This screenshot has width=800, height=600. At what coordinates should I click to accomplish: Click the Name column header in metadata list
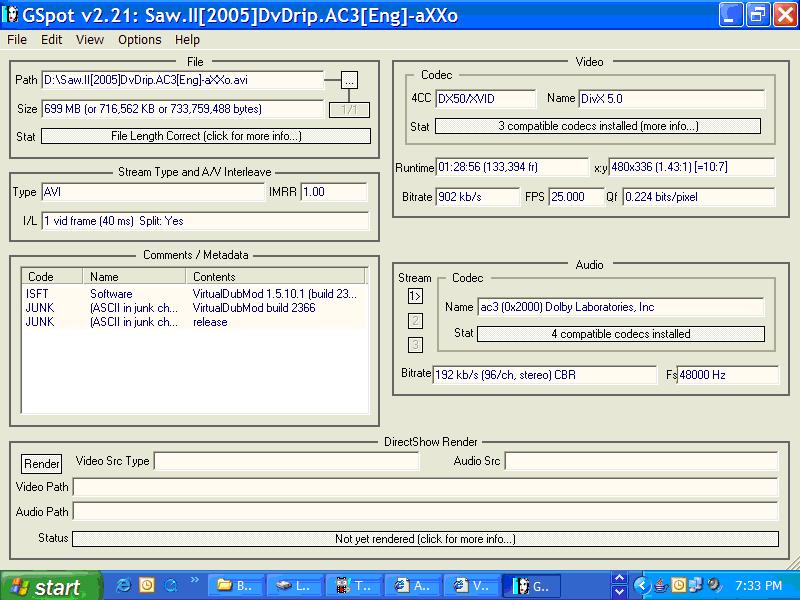[x=134, y=277]
